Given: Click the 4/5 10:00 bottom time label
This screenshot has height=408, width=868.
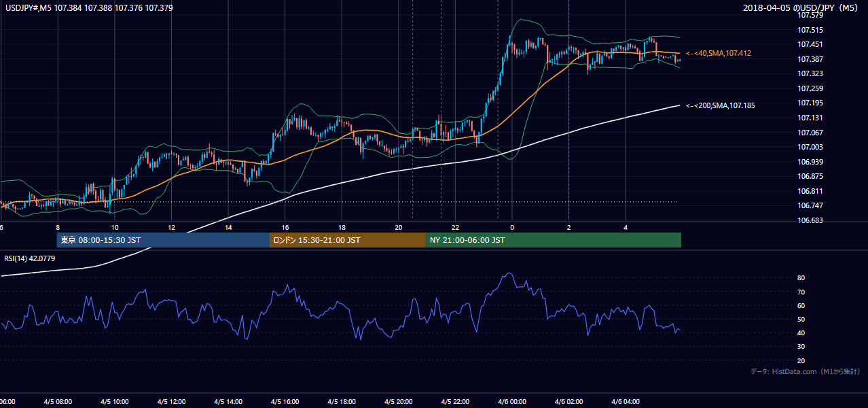Looking at the screenshot, I should click(115, 402).
